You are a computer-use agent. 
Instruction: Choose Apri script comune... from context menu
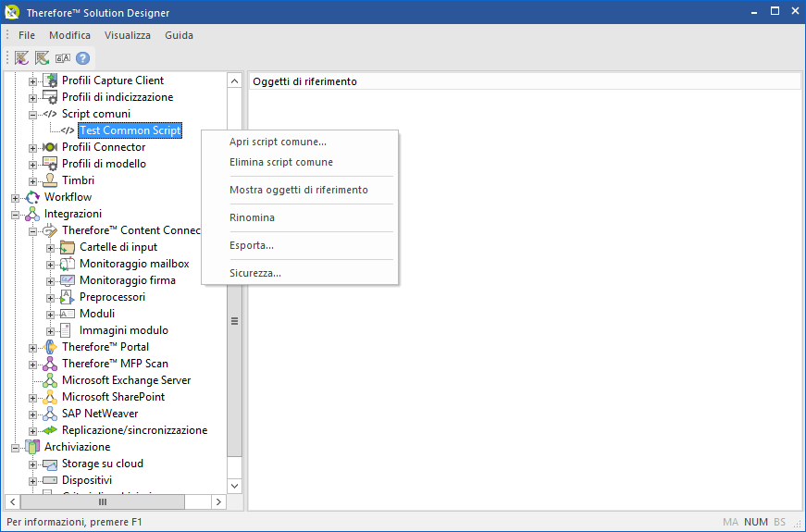[300, 142]
